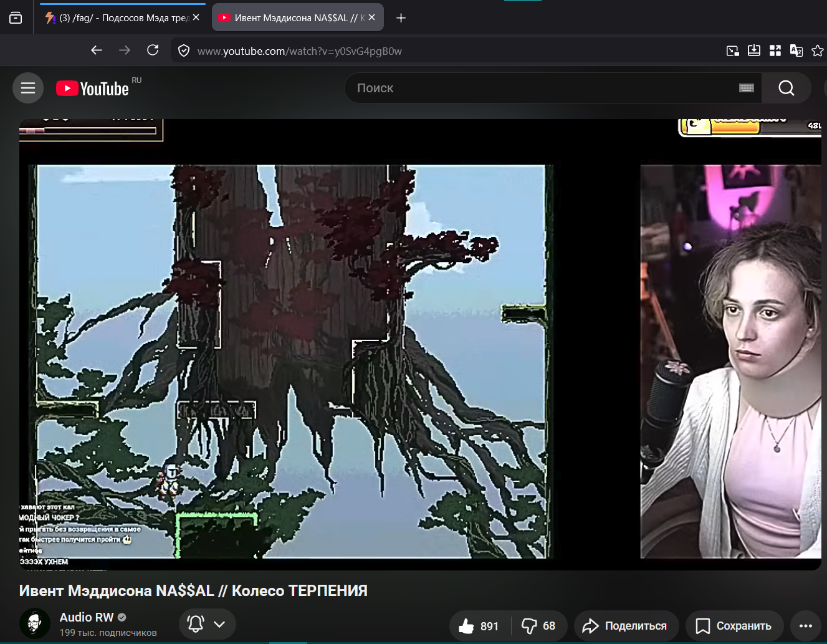
Task: Click the magnifier search button
Action: point(786,88)
